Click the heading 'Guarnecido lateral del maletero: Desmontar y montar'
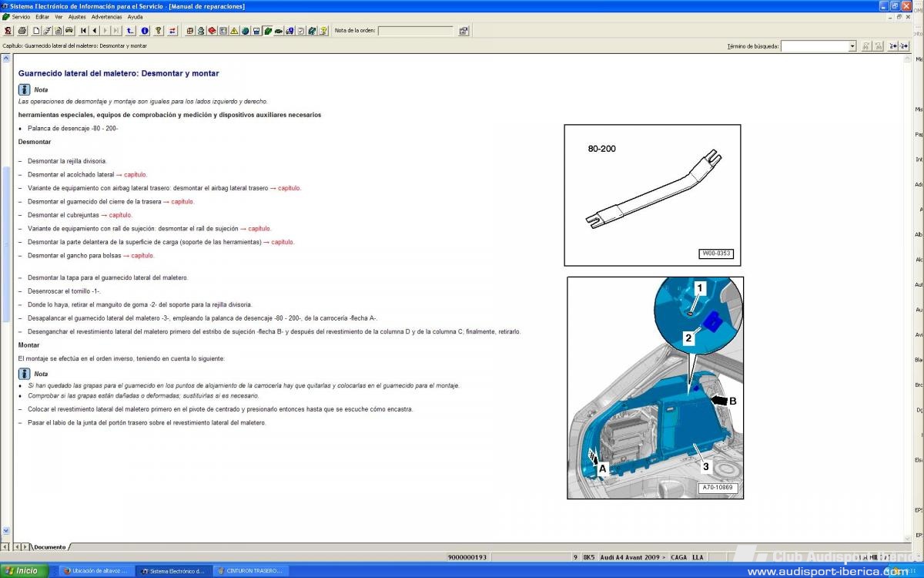 (x=119, y=73)
